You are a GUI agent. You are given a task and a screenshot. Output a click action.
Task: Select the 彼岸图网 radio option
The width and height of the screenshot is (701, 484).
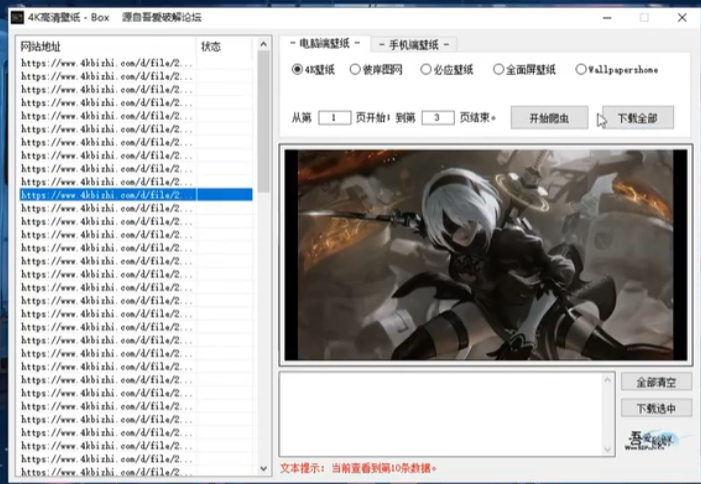pyautogui.click(x=376, y=69)
